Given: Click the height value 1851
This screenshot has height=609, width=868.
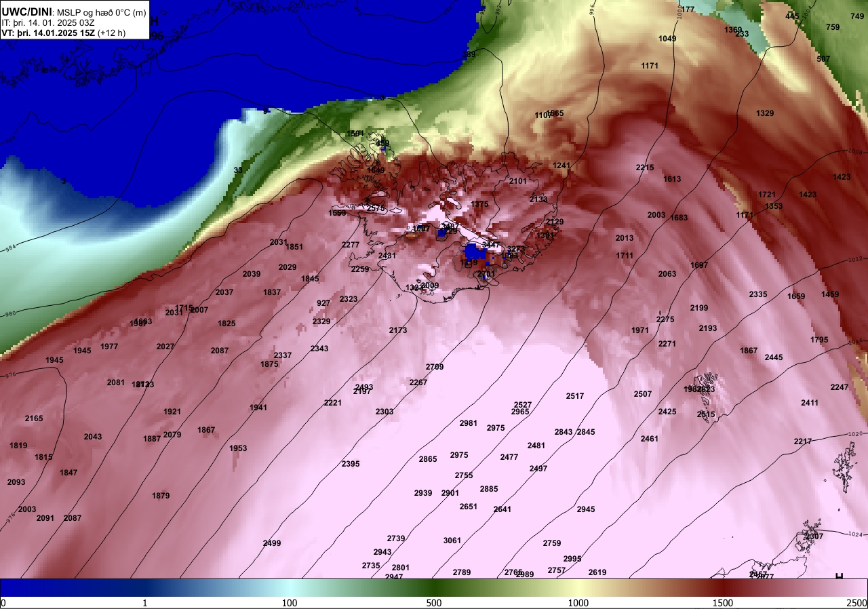Looking at the screenshot, I should coord(294,247).
